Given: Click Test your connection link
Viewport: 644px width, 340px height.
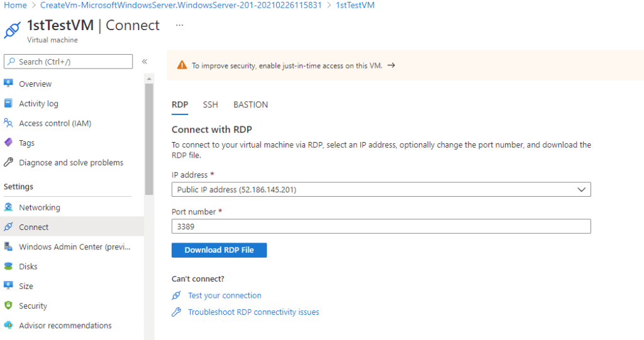Looking at the screenshot, I should 225,295.
